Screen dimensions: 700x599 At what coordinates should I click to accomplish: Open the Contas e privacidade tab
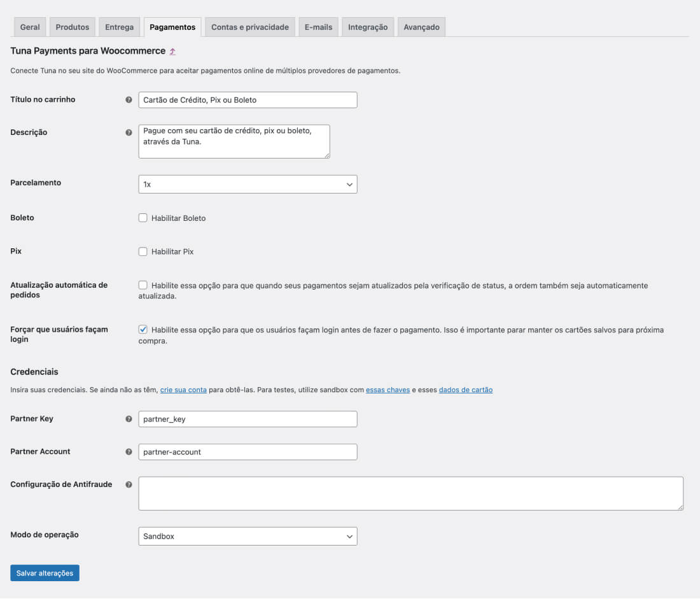coord(250,27)
